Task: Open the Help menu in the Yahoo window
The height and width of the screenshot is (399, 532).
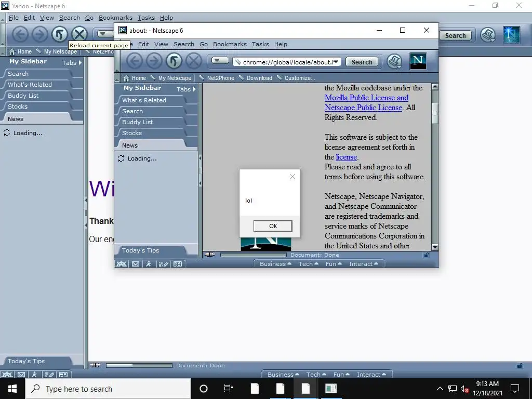Action: click(166, 18)
